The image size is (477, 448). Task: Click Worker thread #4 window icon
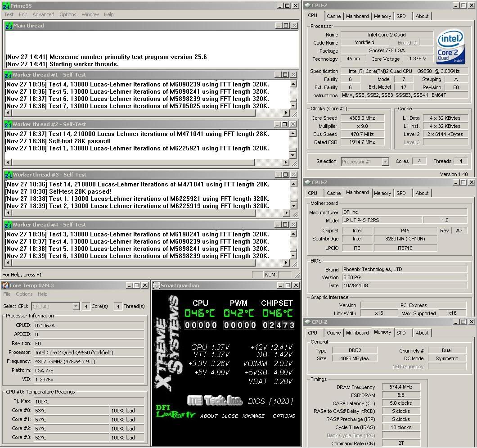[x=8, y=225]
